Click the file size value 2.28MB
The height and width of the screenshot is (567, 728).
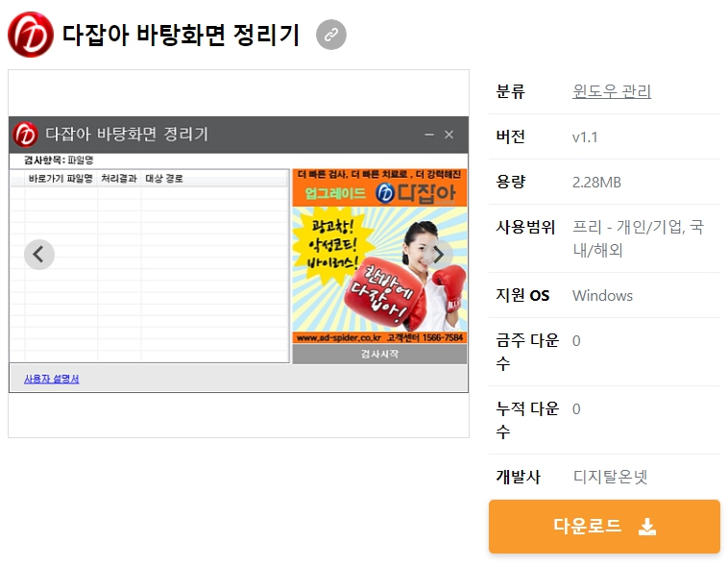[x=596, y=183]
